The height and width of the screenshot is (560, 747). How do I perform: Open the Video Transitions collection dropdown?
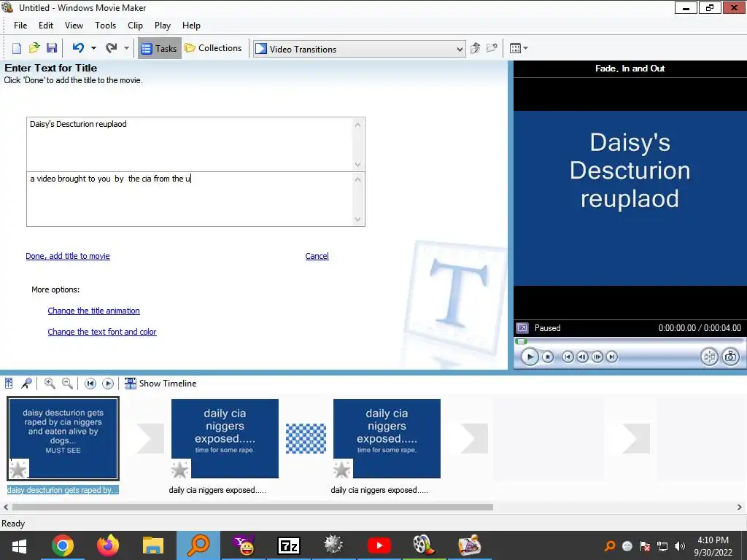359,49
